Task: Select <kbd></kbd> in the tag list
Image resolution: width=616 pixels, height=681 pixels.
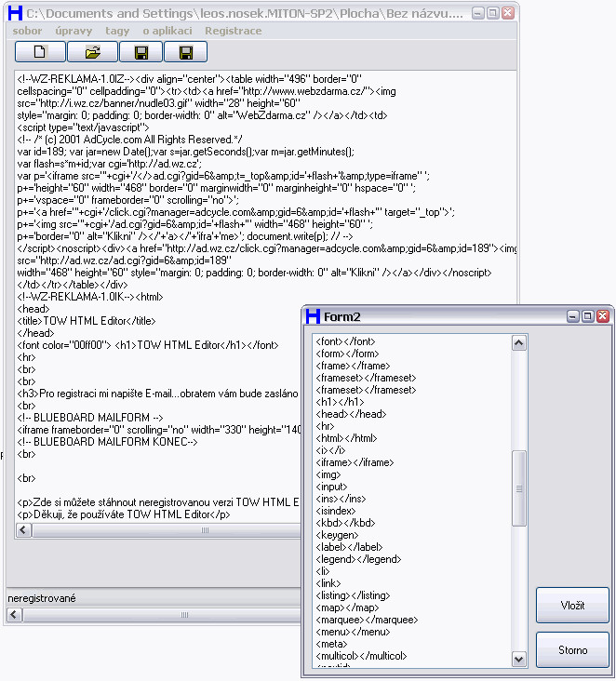Action: click(345, 523)
